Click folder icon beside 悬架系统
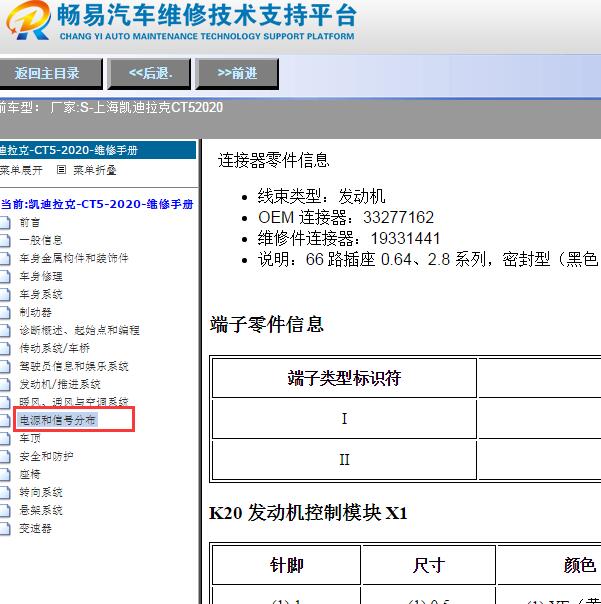 5,511
